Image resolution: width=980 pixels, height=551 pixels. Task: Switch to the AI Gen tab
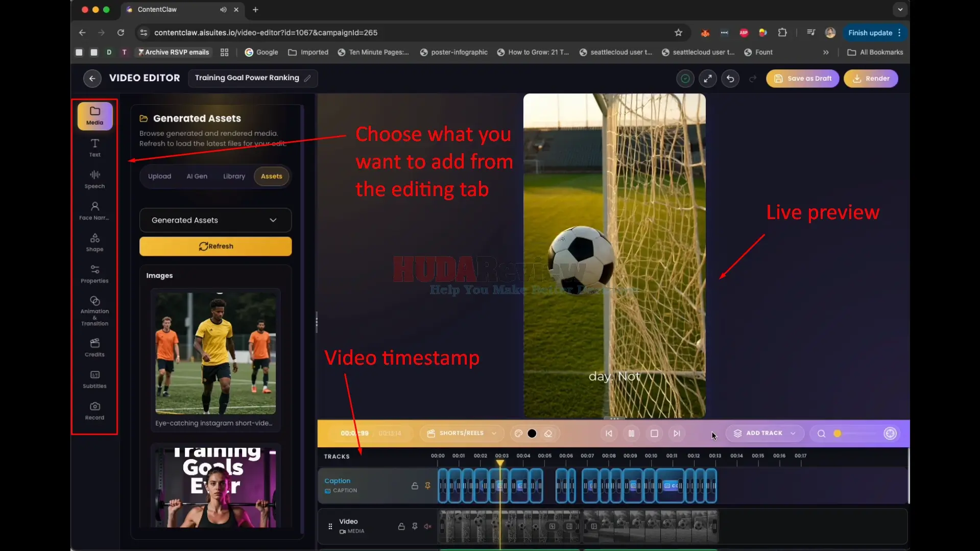[197, 176]
